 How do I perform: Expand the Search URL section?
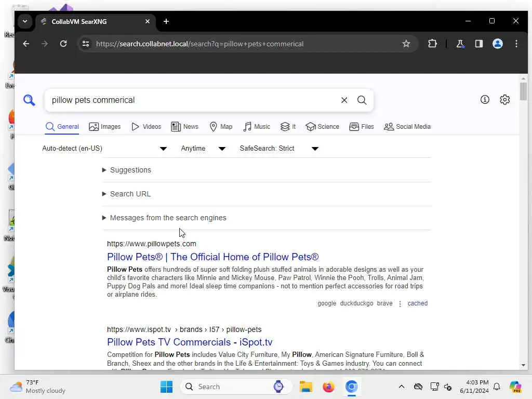click(x=127, y=194)
